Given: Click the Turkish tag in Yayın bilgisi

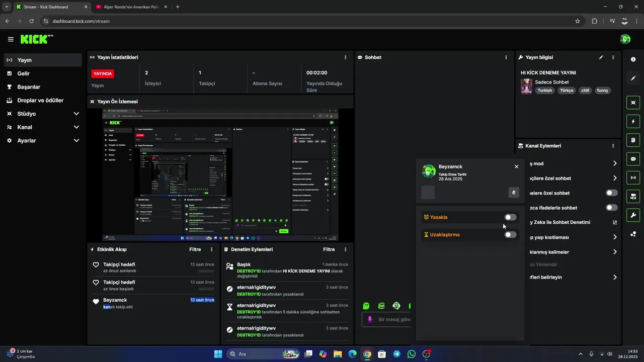Looking at the screenshot, I should click(544, 90).
